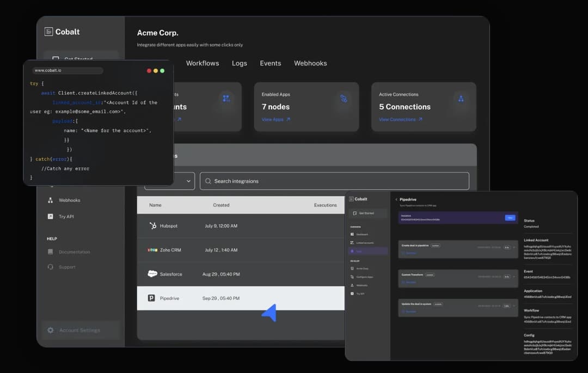
Task: Click the Pipedrive P logo icon in the table
Action: tap(151, 298)
